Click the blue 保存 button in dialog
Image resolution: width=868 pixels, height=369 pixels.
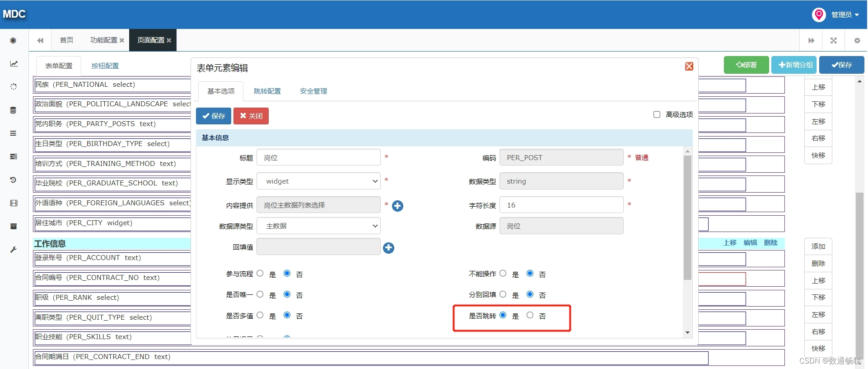coord(214,116)
